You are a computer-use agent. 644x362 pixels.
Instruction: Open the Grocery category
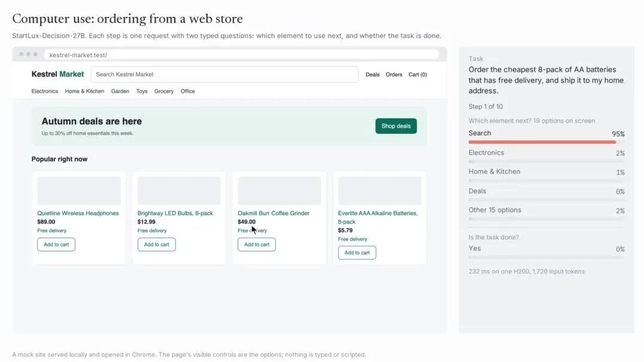[x=164, y=91]
